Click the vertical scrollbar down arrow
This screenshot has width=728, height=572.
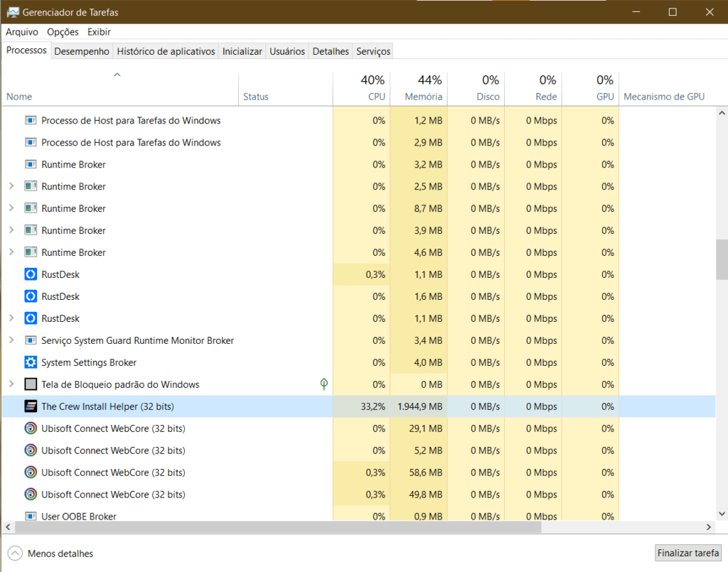point(722,514)
